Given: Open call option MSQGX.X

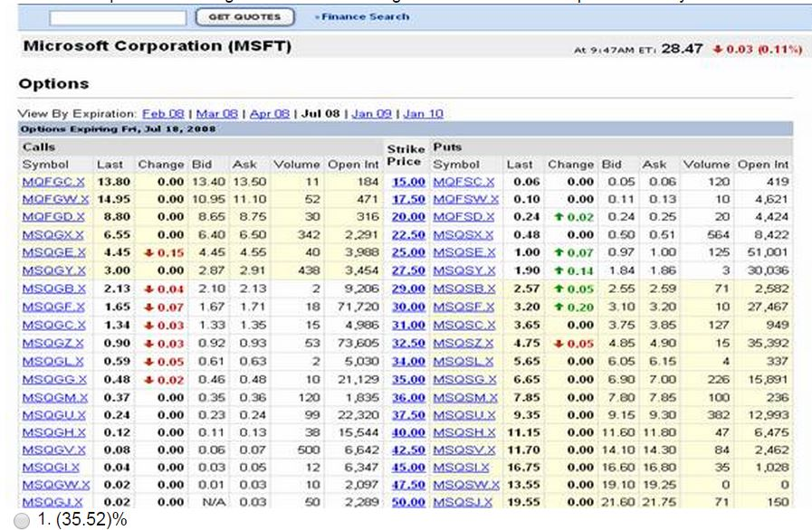Looking at the screenshot, I should pos(53,235).
